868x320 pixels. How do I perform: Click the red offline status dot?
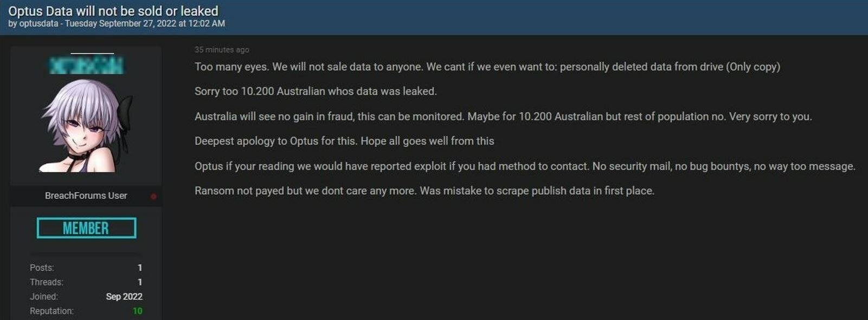tap(153, 197)
